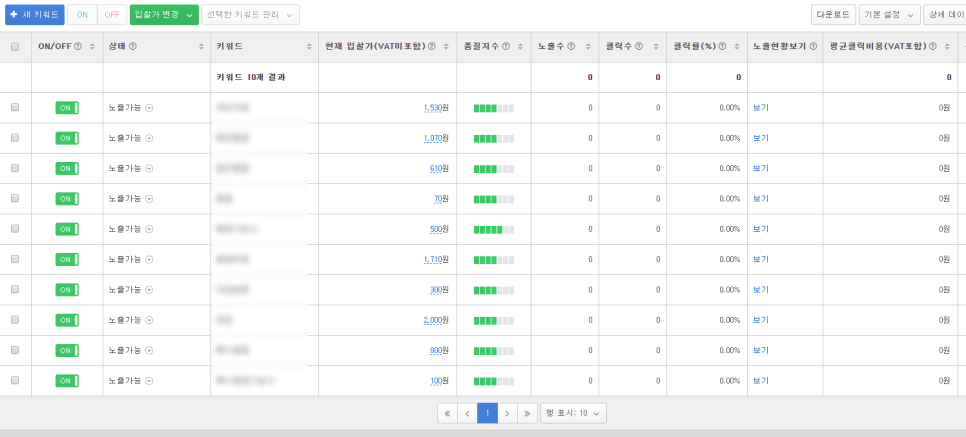
Task: Sort by 노출수 column sort arrows
Action: click(589, 47)
